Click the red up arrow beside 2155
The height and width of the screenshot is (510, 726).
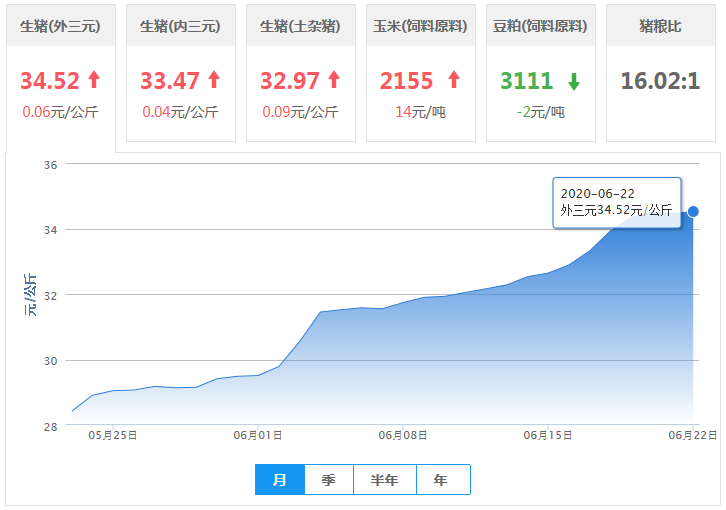[x=453, y=80]
